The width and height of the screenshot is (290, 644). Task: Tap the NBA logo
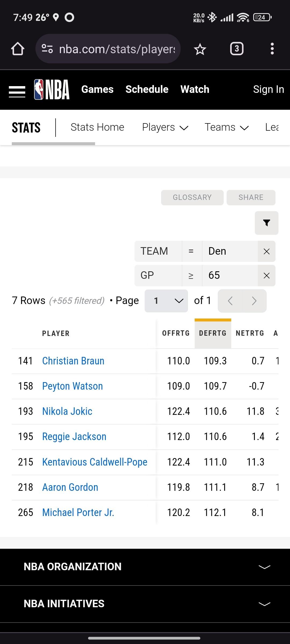tap(52, 90)
